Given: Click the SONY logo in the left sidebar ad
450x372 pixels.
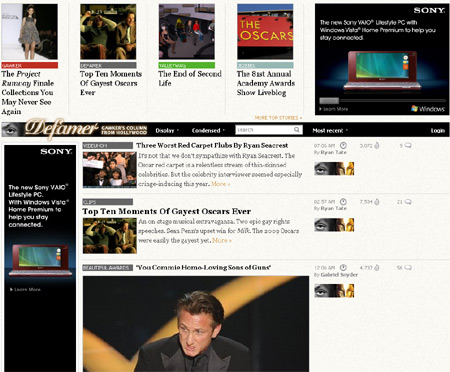Looking at the screenshot, I should pos(56,151).
